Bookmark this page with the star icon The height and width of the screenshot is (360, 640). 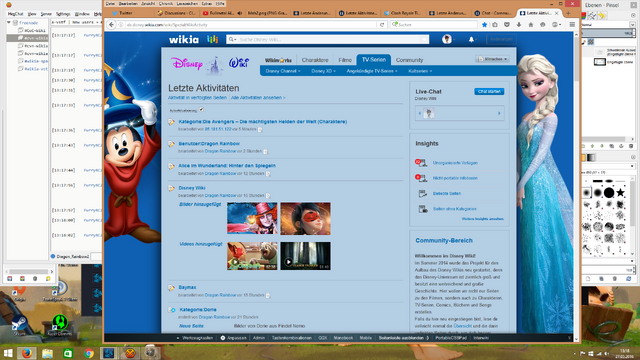[484, 25]
